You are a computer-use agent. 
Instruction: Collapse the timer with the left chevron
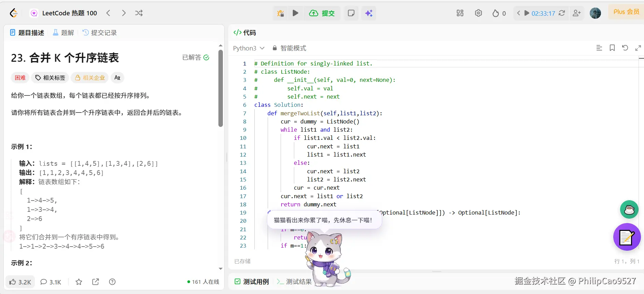(x=518, y=13)
